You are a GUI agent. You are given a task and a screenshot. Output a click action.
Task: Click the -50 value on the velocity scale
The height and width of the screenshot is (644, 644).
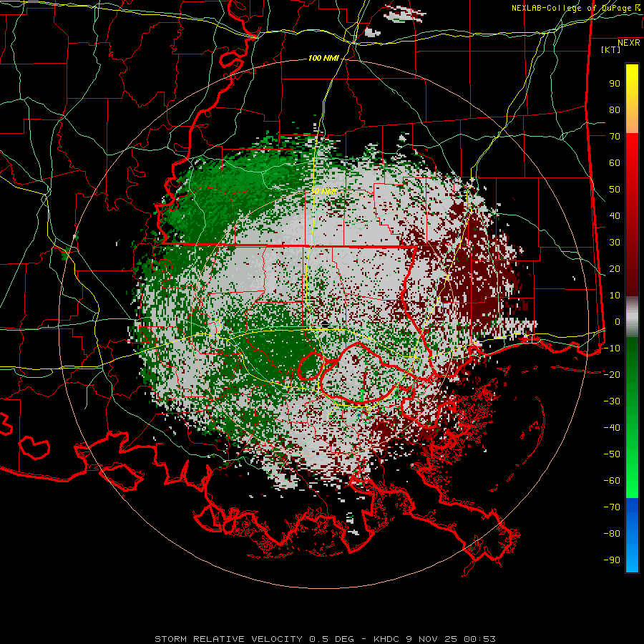click(612, 454)
